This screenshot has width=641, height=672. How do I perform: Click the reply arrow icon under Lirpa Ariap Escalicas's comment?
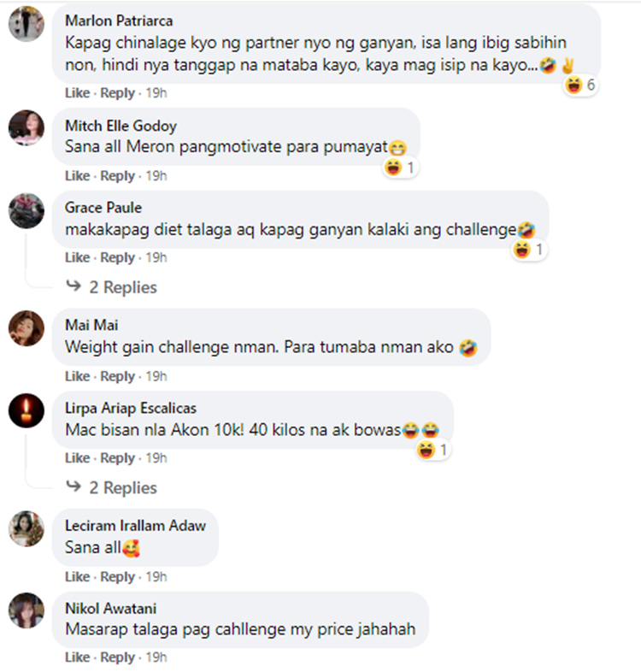[74, 486]
